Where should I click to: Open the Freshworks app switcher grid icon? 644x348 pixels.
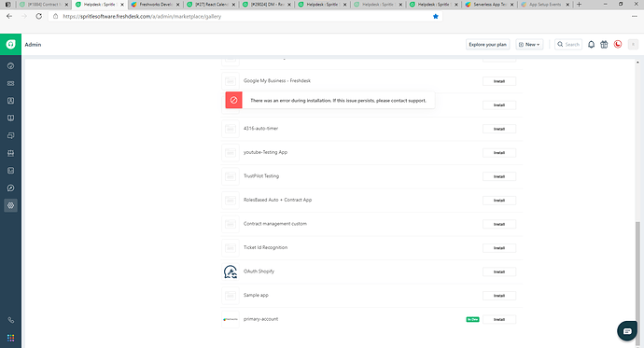[x=10, y=338]
